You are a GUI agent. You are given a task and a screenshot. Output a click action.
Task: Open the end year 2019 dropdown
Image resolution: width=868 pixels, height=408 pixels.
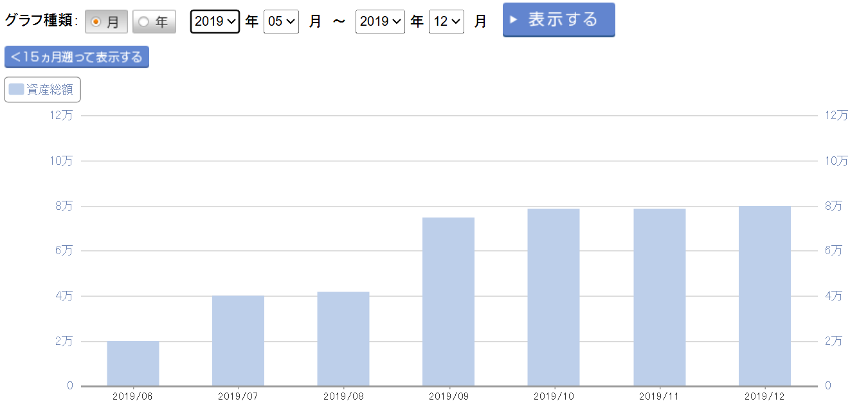coord(380,21)
